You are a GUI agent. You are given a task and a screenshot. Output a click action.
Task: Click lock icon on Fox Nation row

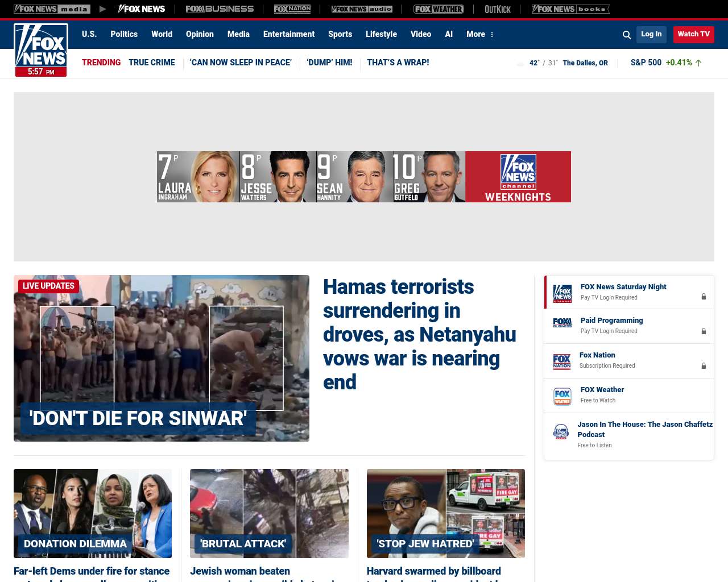[704, 366]
